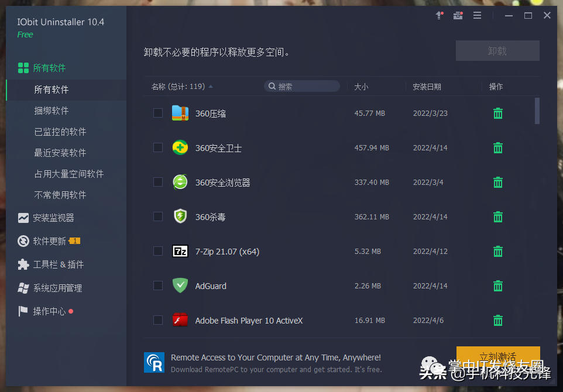Check the box for 360压缩

[x=158, y=113]
